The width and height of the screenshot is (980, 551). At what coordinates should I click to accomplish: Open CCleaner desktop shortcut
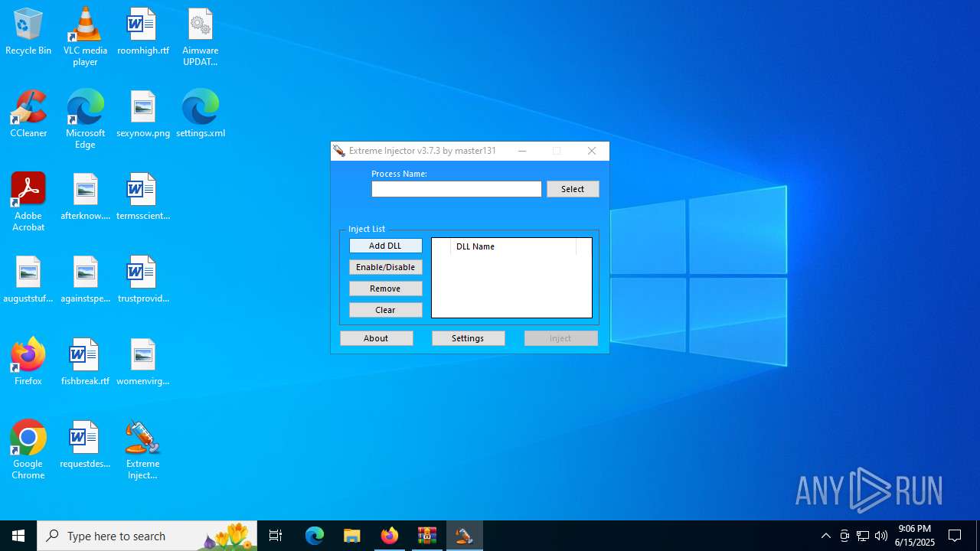tap(28, 115)
